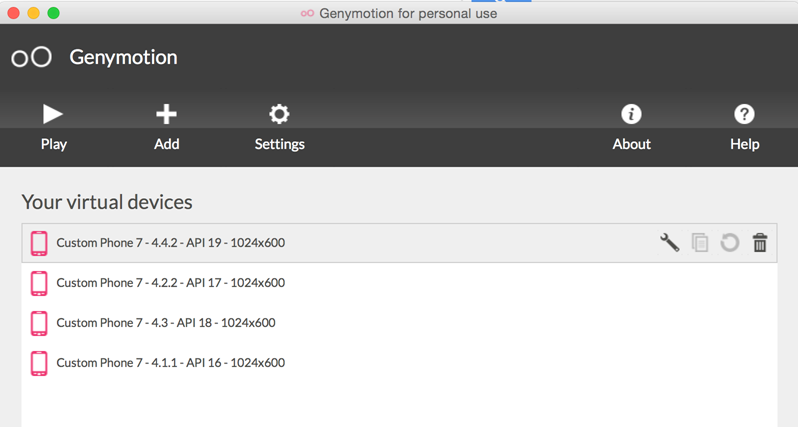The width and height of the screenshot is (798, 427).
Task: Open Help question mark icon
Action: (744, 114)
